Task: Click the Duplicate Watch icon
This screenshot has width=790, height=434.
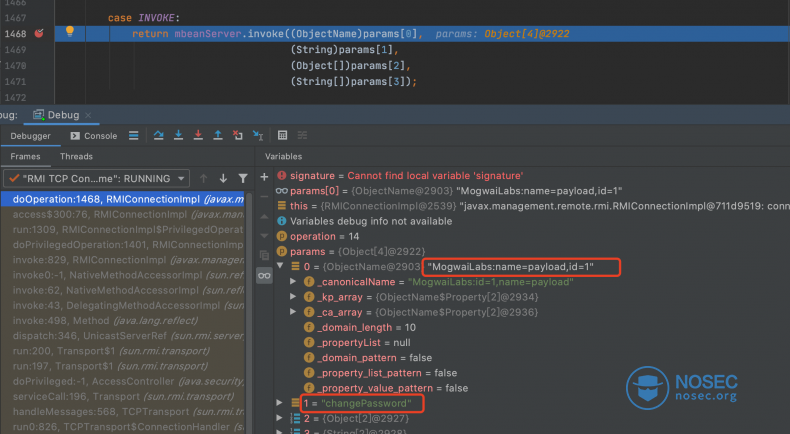Action: tap(264, 255)
